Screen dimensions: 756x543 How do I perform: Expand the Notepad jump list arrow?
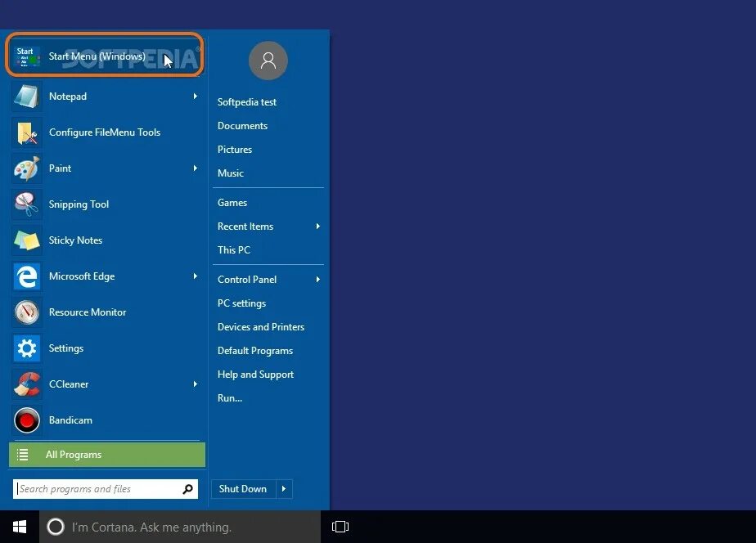coord(196,96)
